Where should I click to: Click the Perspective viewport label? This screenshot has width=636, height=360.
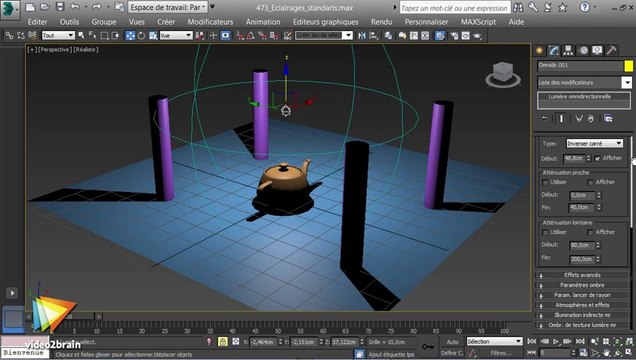coord(54,49)
